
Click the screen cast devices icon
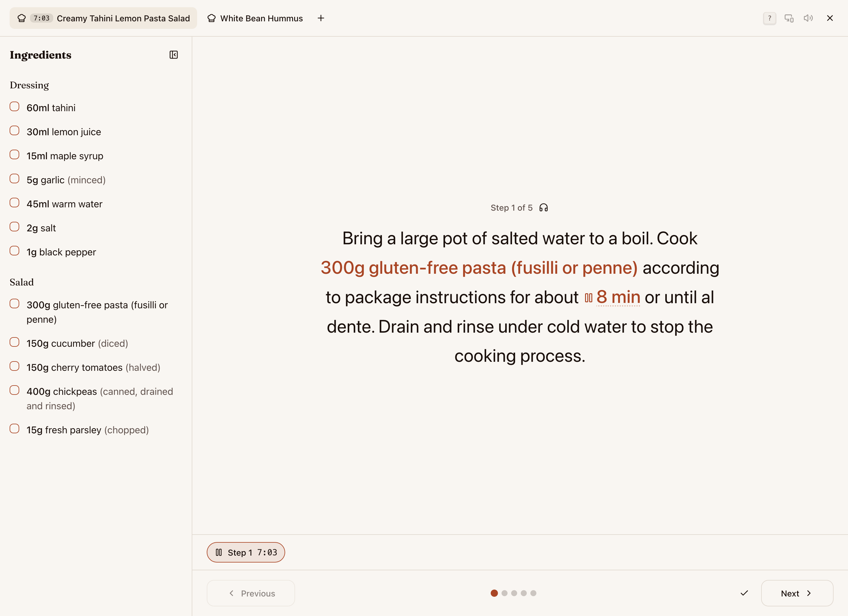[789, 18]
